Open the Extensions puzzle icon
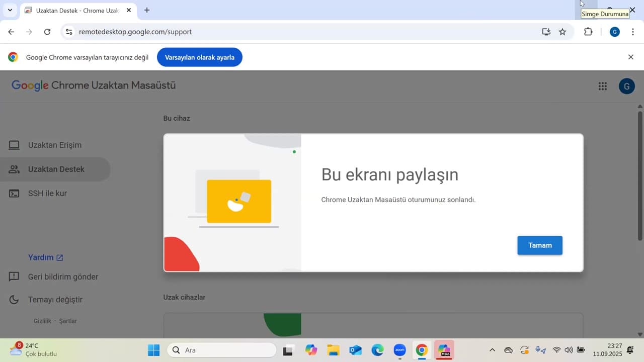 point(588,32)
